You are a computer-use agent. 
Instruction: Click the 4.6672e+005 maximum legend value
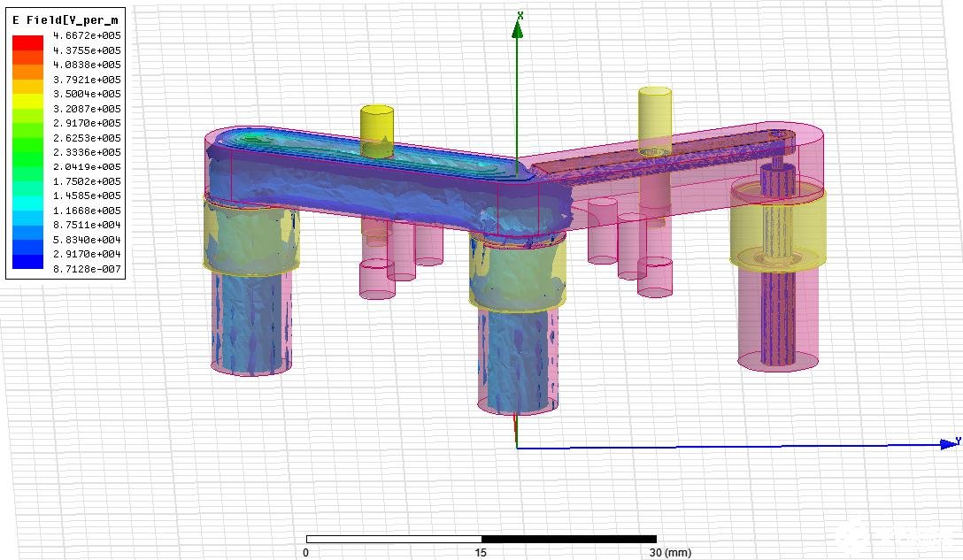87,35
